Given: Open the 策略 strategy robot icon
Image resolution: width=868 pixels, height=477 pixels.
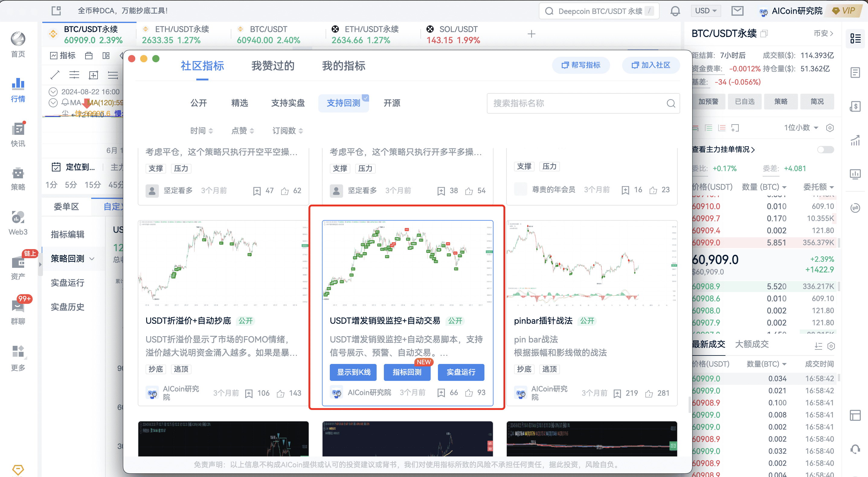Looking at the screenshot, I should pyautogui.click(x=18, y=173).
